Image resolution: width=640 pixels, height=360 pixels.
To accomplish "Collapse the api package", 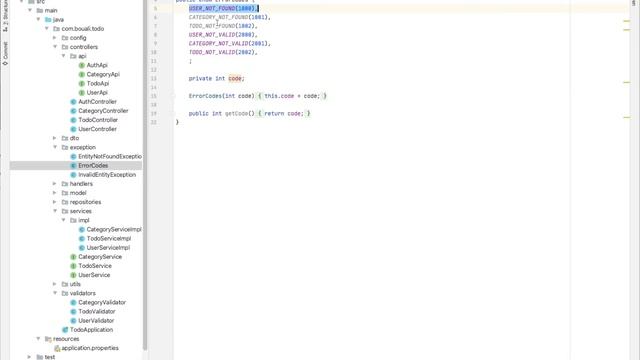I will (x=63, y=56).
